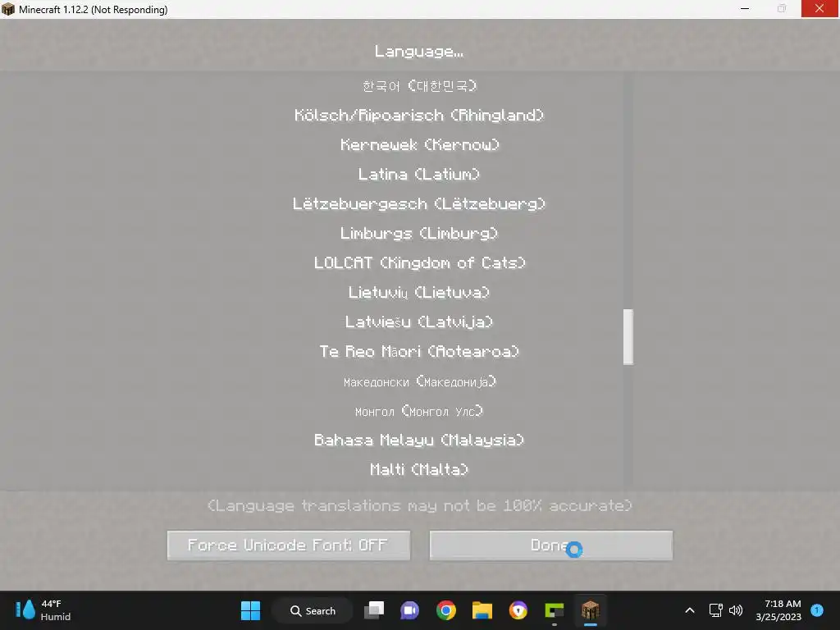Select Latviešu (Latvija) language
Viewport: 840px width, 630px height.
click(419, 322)
